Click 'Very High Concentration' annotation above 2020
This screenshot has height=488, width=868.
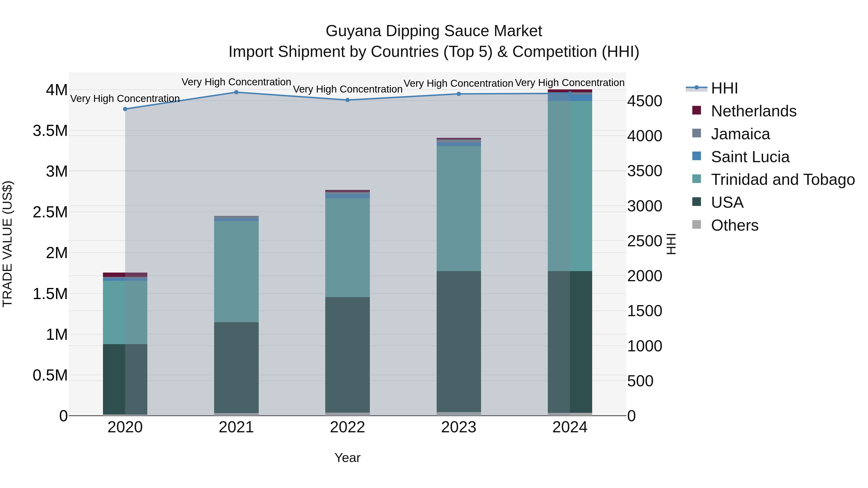125,98
